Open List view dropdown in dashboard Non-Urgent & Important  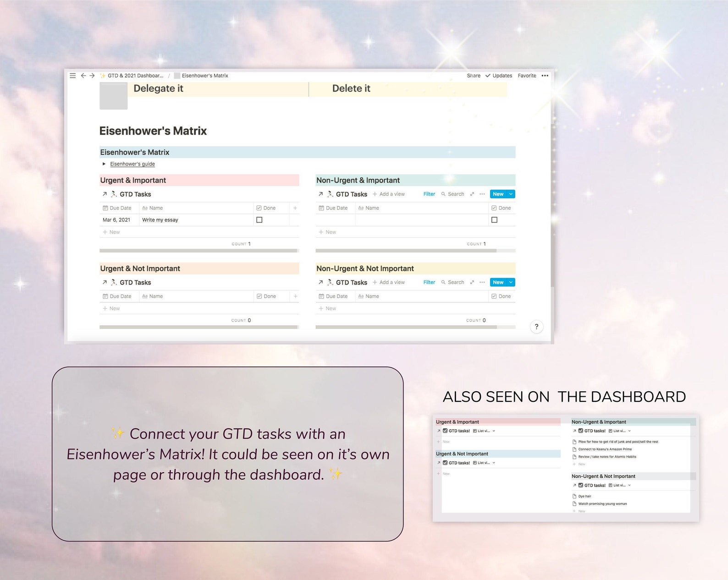pos(620,431)
